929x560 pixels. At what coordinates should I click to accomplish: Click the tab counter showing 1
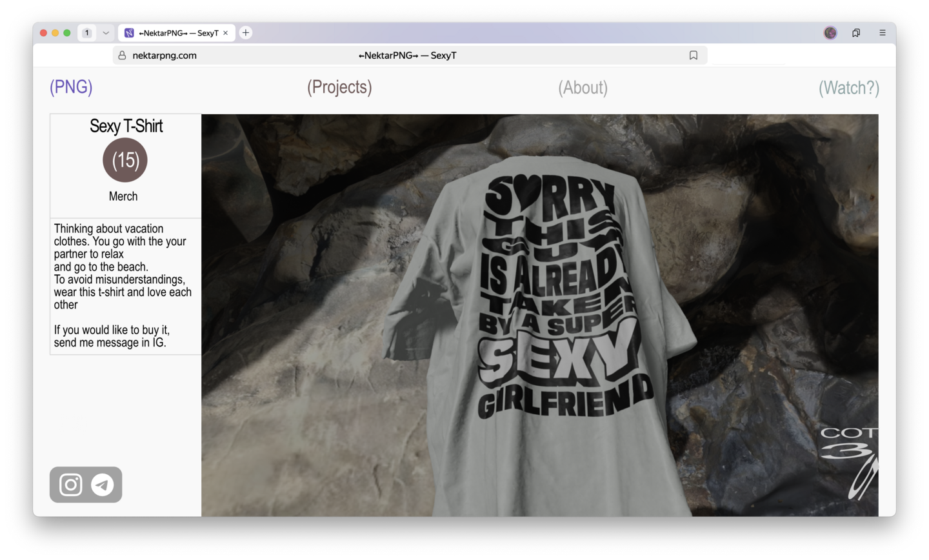click(87, 33)
